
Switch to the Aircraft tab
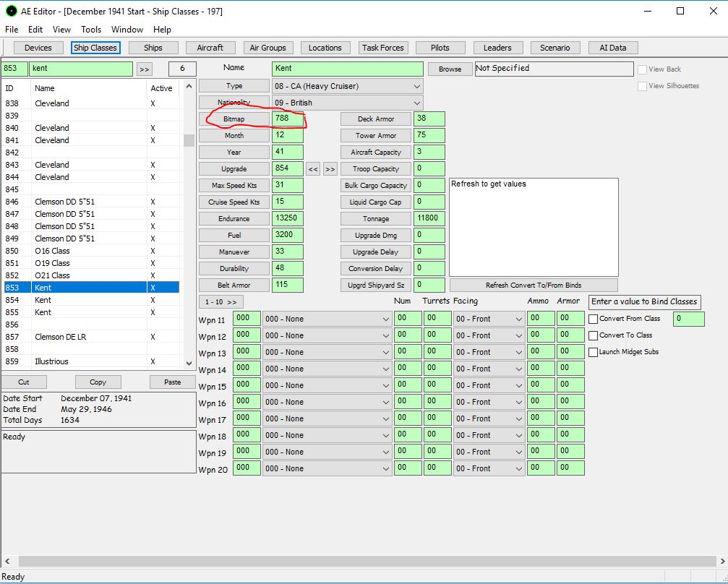coord(210,48)
